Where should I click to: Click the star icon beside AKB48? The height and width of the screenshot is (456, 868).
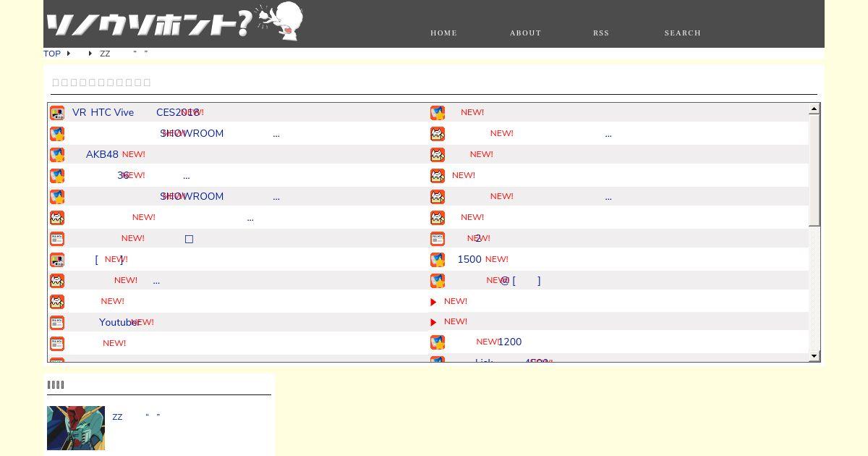tap(57, 155)
